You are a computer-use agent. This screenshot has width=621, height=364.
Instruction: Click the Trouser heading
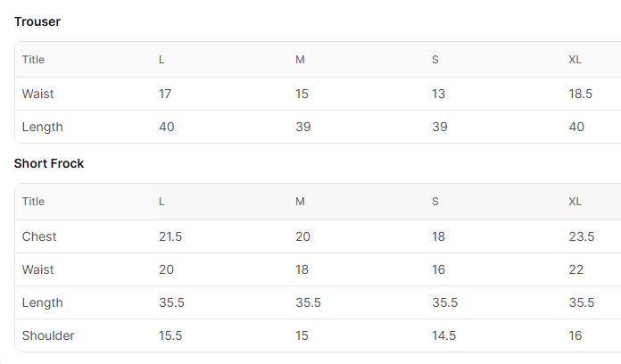click(x=37, y=21)
